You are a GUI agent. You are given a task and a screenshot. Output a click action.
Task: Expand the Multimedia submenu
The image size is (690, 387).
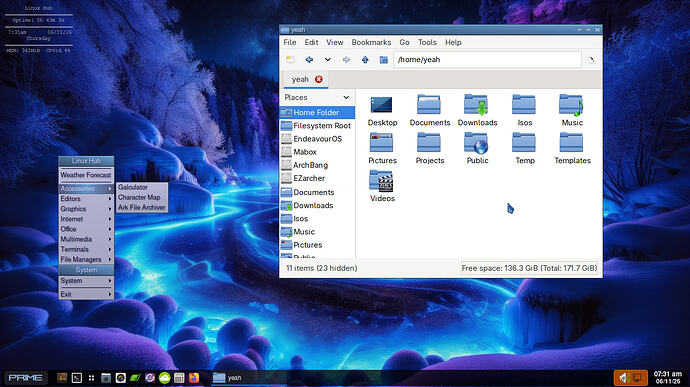tap(86, 239)
